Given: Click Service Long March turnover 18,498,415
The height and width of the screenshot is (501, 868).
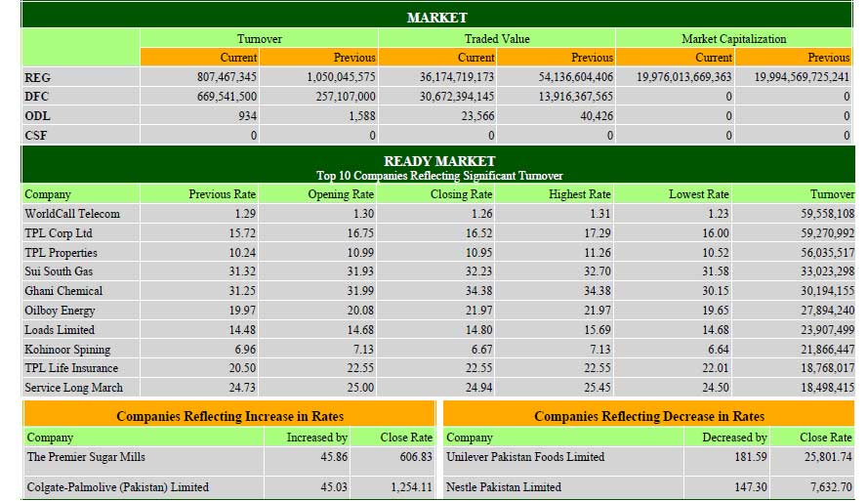Looking at the screenshot, I should pyautogui.click(x=827, y=388).
